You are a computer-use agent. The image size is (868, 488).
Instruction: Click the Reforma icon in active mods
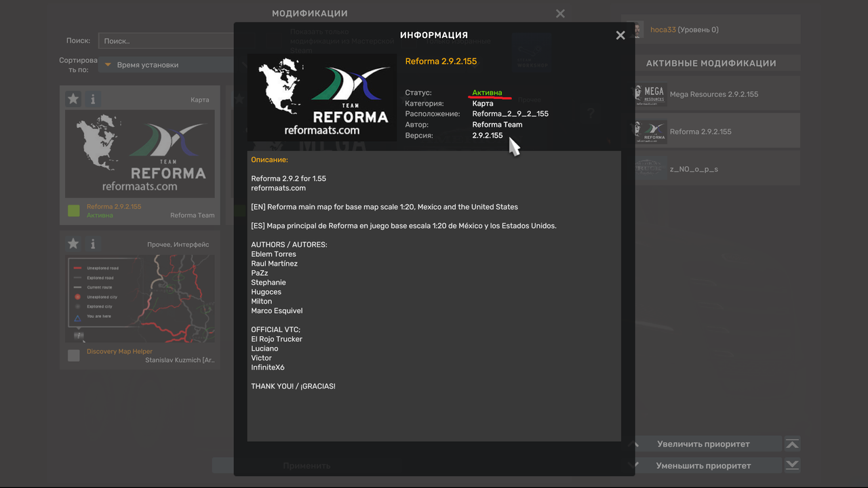click(x=650, y=131)
